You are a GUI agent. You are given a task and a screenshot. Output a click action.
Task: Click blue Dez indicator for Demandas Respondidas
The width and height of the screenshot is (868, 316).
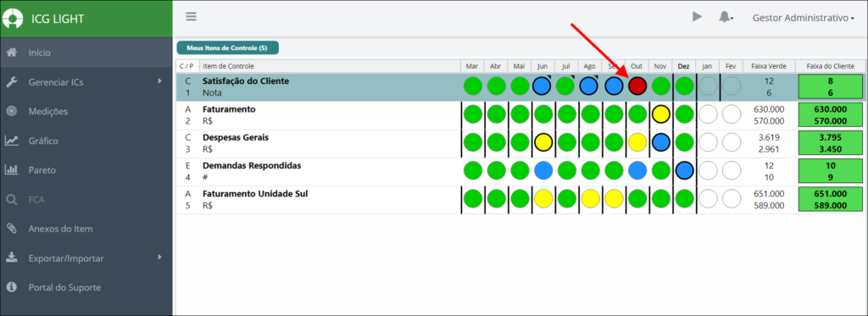(685, 171)
